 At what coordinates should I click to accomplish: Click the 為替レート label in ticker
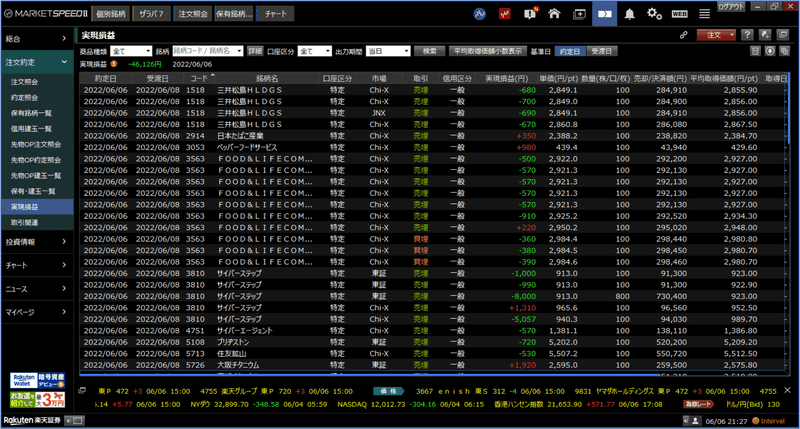click(x=697, y=404)
